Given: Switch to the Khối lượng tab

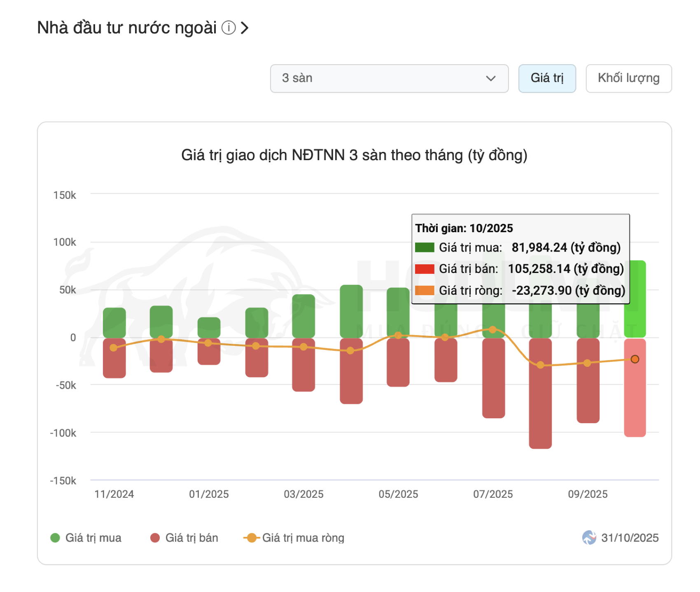Looking at the screenshot, I should [x=628, y=78].
